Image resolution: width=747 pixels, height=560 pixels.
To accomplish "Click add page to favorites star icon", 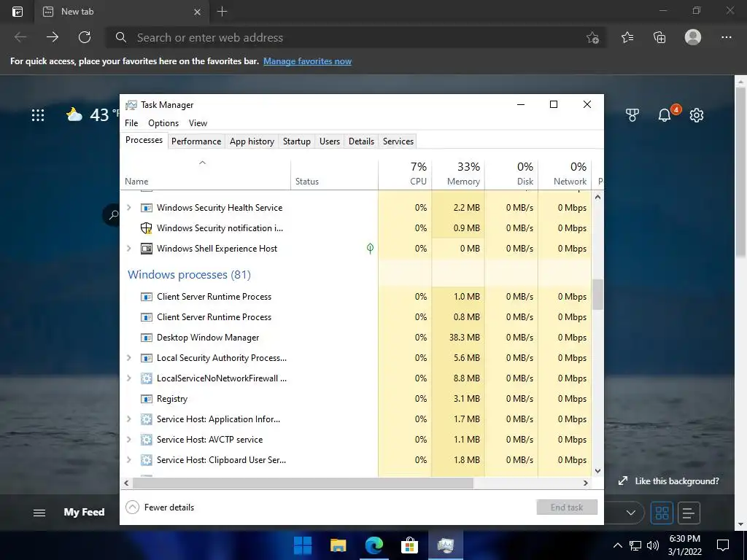I will [x=592, y=38].
